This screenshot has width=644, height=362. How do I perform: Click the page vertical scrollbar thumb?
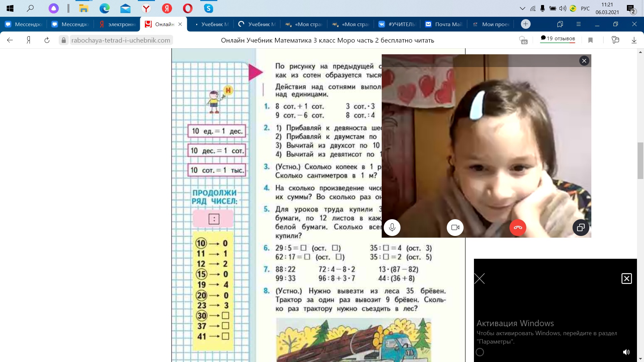640,161
